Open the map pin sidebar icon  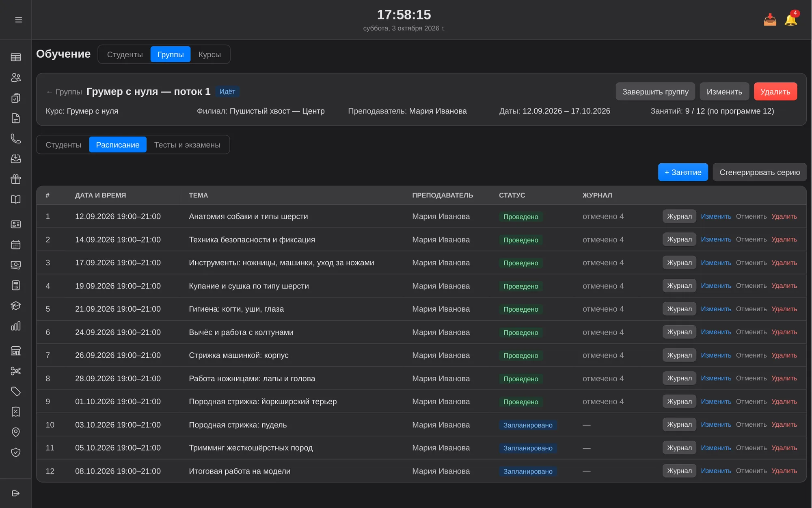tap(16, 432)
